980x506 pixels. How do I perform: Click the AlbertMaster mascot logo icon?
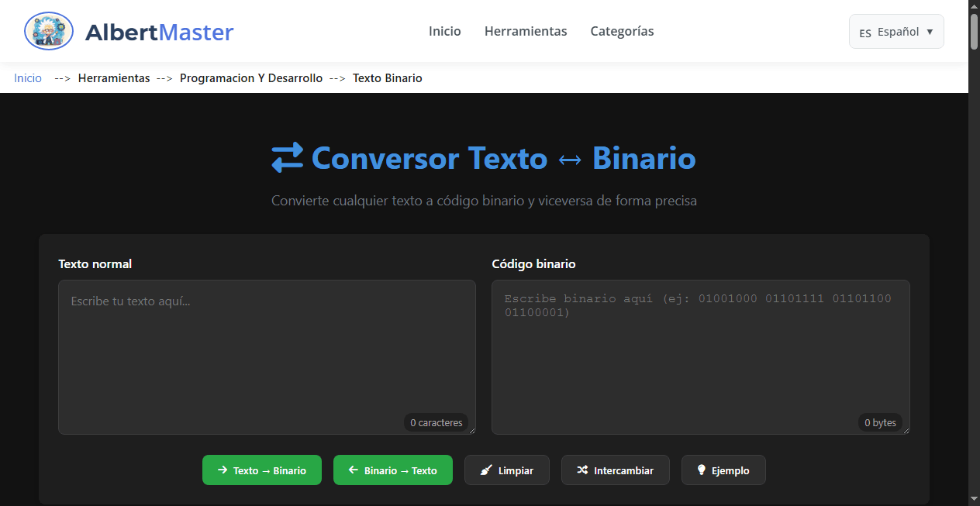tap(48, 31)
